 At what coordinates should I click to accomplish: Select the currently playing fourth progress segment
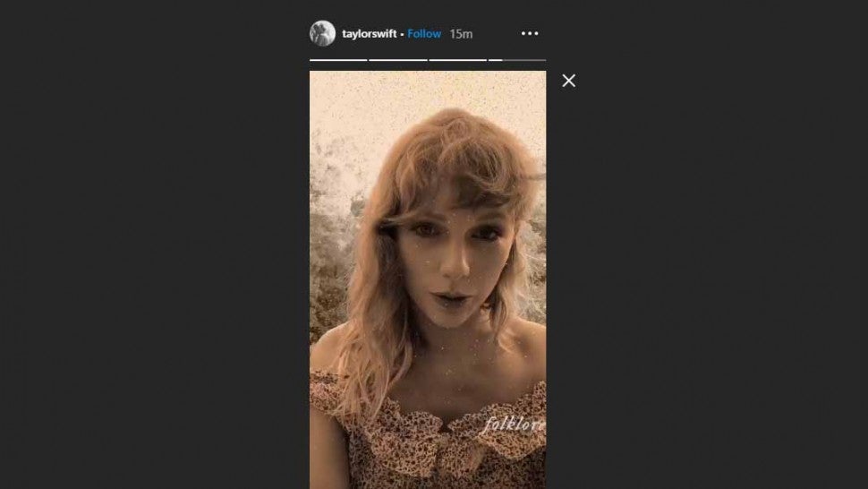517,60
